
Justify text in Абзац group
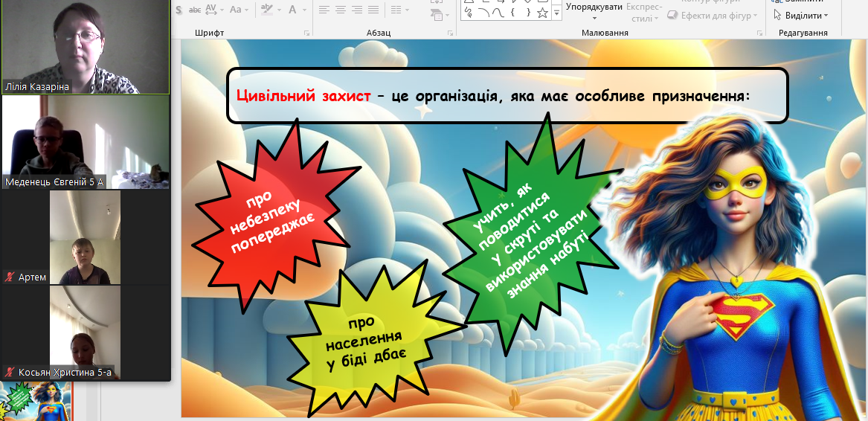point(373,10)
